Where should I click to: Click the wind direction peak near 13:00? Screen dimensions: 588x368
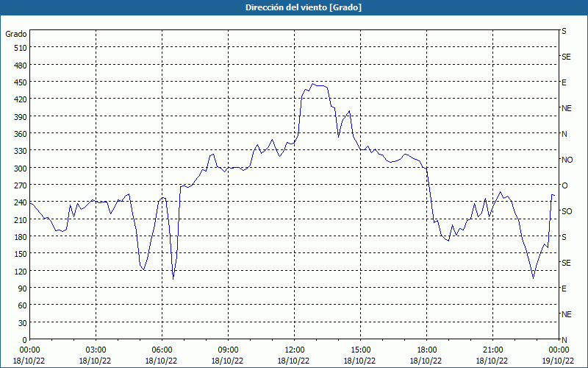pyautogui.click(x=313, y=84)
